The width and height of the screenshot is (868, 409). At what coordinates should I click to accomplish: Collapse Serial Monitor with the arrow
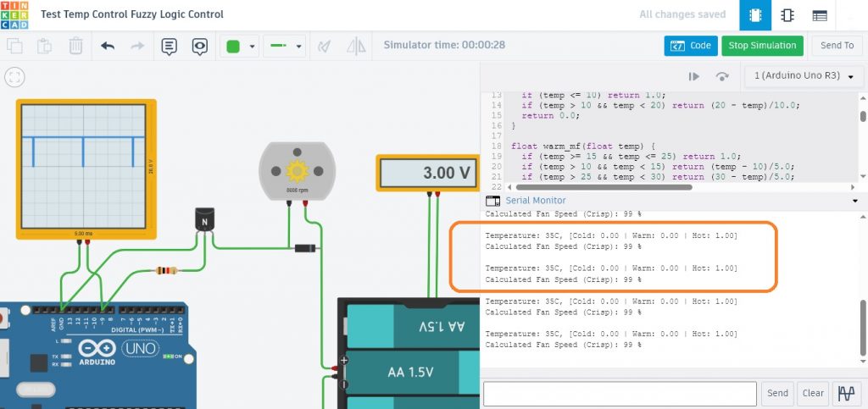[x=855, y=202]
